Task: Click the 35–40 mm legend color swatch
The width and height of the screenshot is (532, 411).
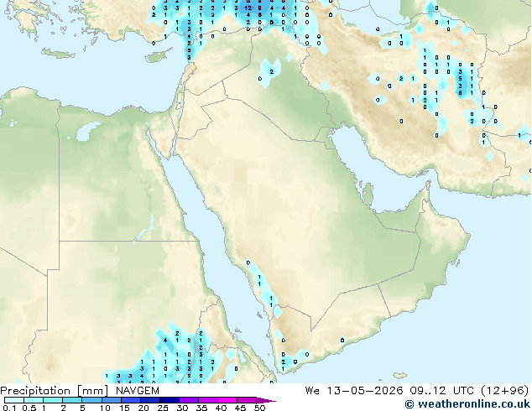Action: click(x=207, y=400)
